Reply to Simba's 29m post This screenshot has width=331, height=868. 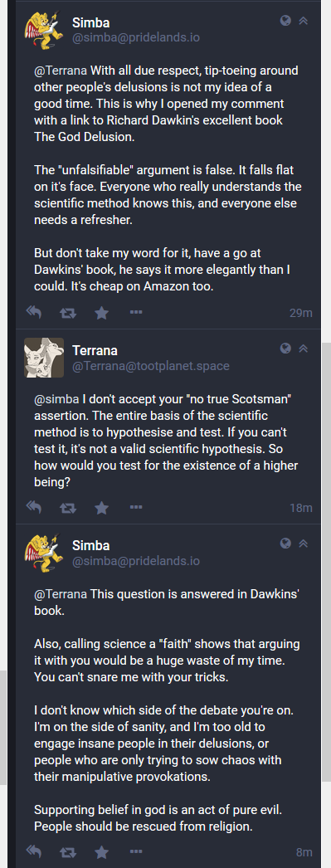click(x=34, y=313)
